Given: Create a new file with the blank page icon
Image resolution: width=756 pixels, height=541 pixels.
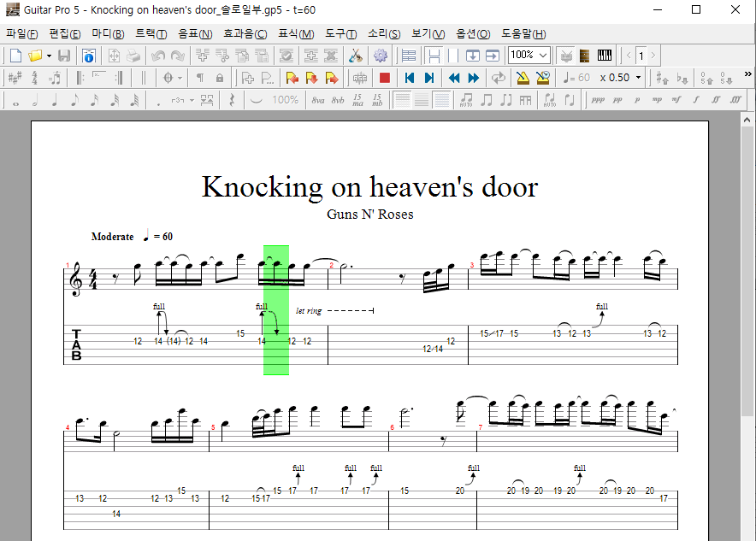Looking at the screenshot, I should pyautogui.click(x=15, y=56).
